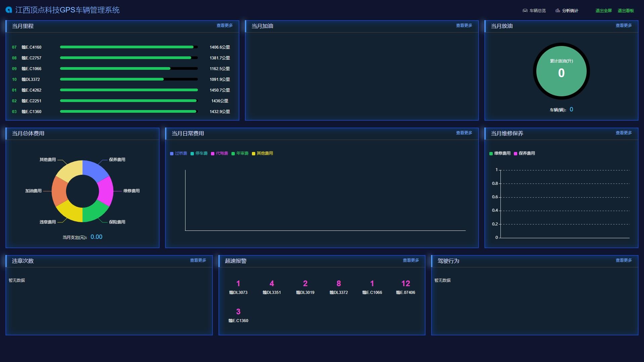This screenshot has height=362, width=644.
Task: Click the 退出看板 button
Action: tap(626, 11)
